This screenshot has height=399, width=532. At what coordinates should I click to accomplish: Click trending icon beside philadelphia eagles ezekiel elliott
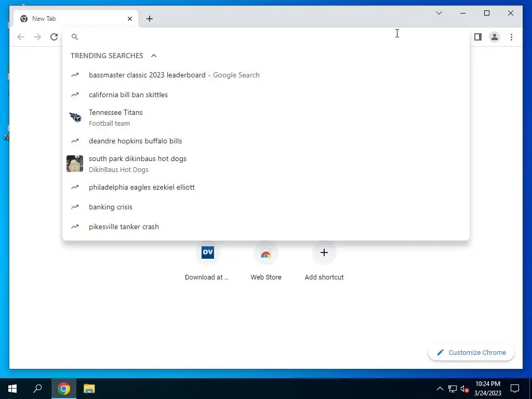click(75, 187)
